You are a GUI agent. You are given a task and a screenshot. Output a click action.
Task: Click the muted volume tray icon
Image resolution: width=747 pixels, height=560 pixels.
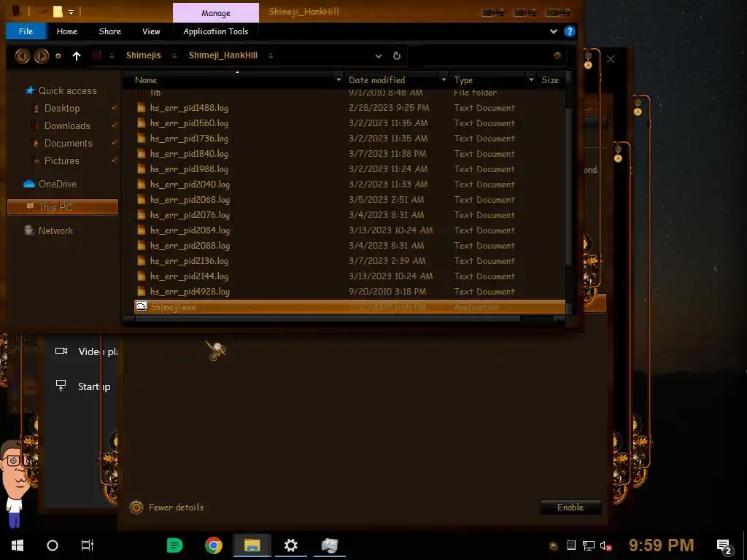605,545
